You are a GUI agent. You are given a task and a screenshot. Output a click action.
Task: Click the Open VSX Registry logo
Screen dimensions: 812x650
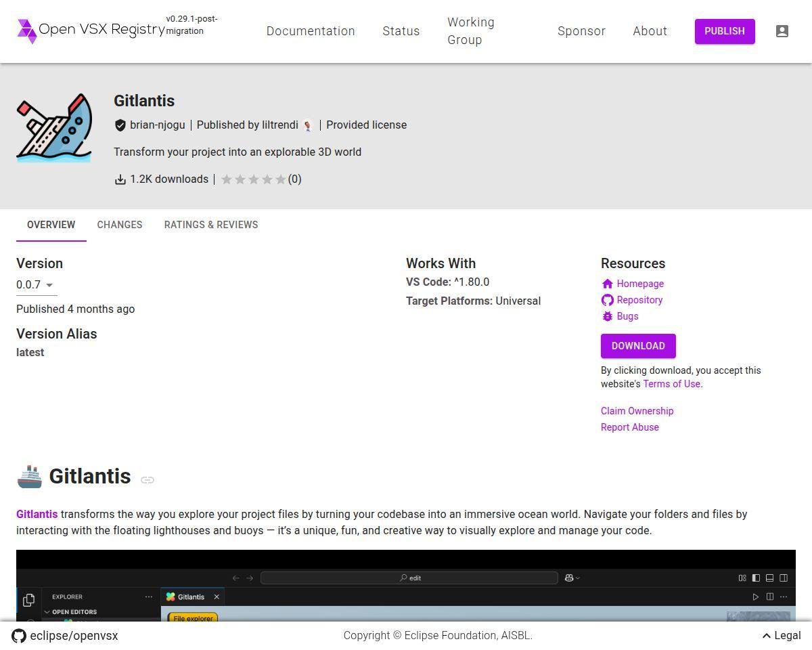91,30
